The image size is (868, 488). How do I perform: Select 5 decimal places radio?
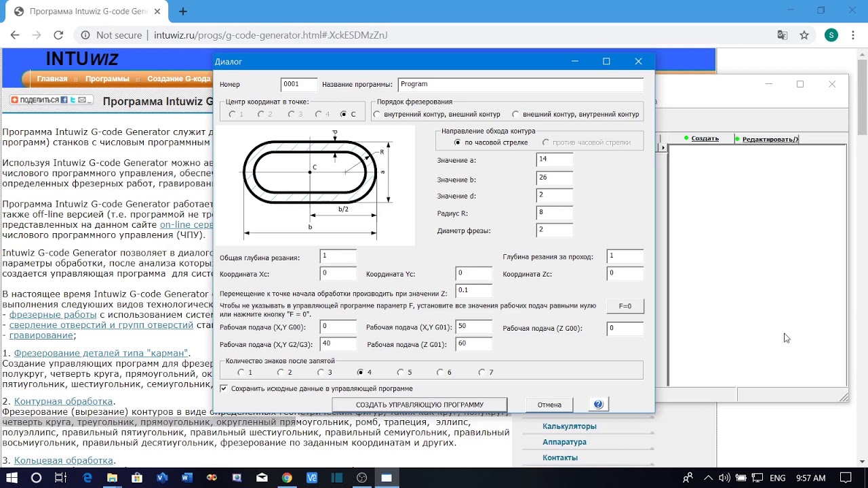[x=401, y=372]
